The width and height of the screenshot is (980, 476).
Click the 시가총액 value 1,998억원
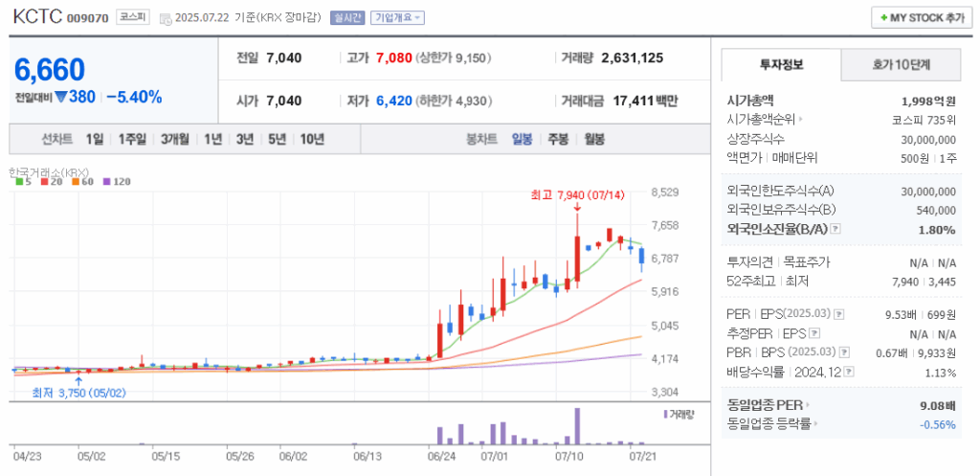tap(928, 101)
